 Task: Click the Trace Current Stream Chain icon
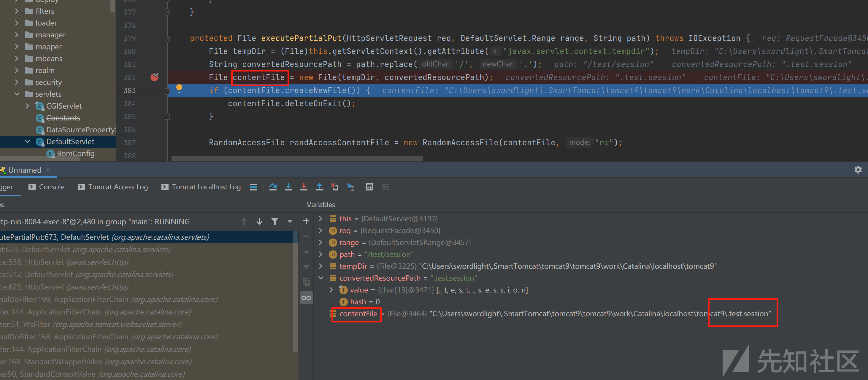tap(385, 187)
